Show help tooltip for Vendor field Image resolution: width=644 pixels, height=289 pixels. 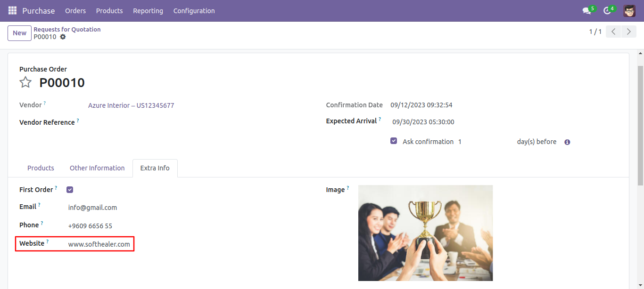tap(45, 103)
